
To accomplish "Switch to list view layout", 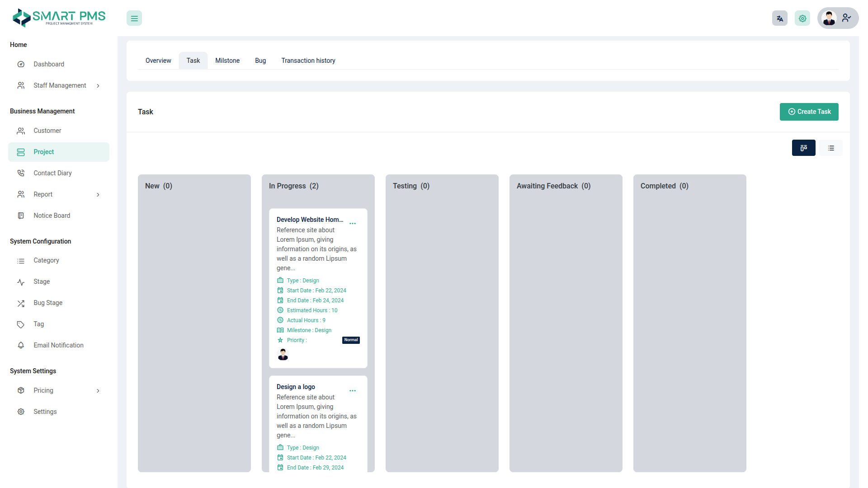I will click(x=831, y=148).
